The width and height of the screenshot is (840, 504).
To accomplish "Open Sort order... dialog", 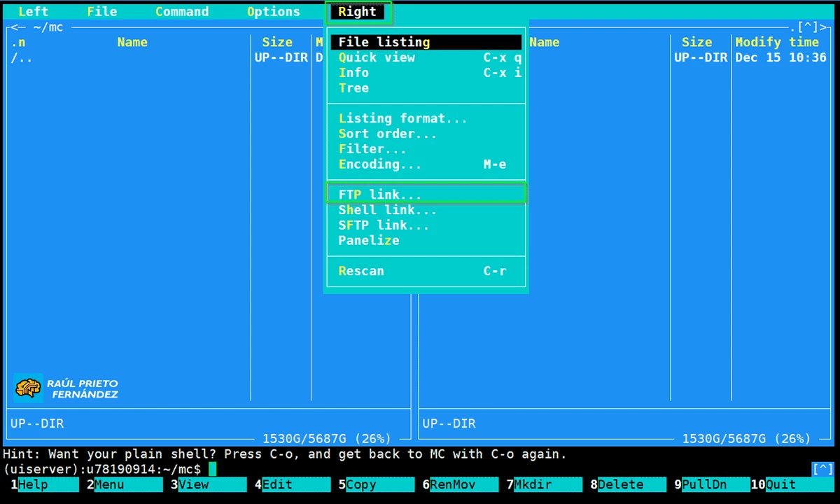I will (x=387, y=134).
